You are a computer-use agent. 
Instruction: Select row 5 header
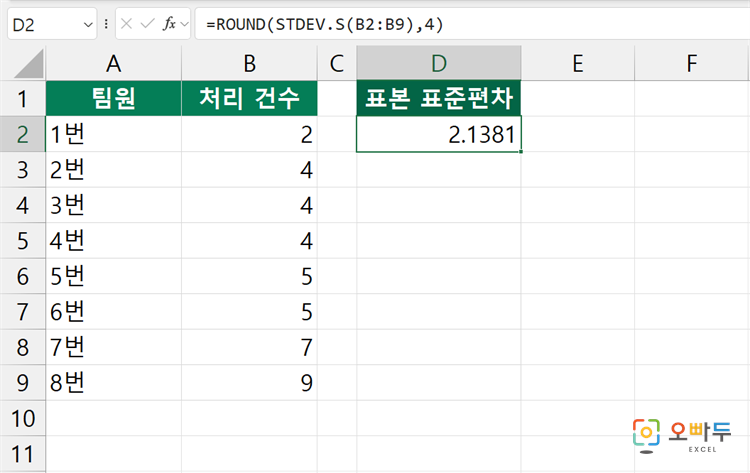tap(22, 241)
